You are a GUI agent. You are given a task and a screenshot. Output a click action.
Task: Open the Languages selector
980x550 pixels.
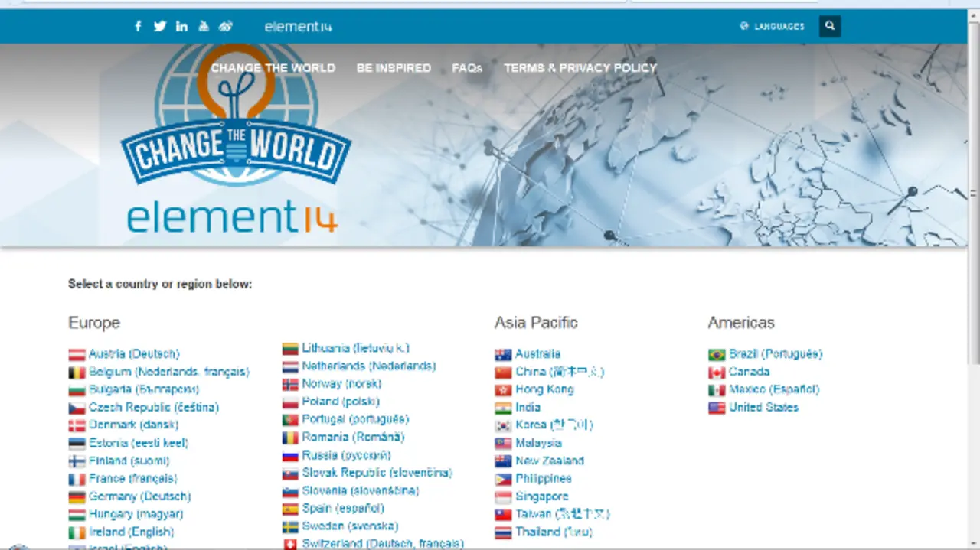pyautogui.click(x=773, y=26)
